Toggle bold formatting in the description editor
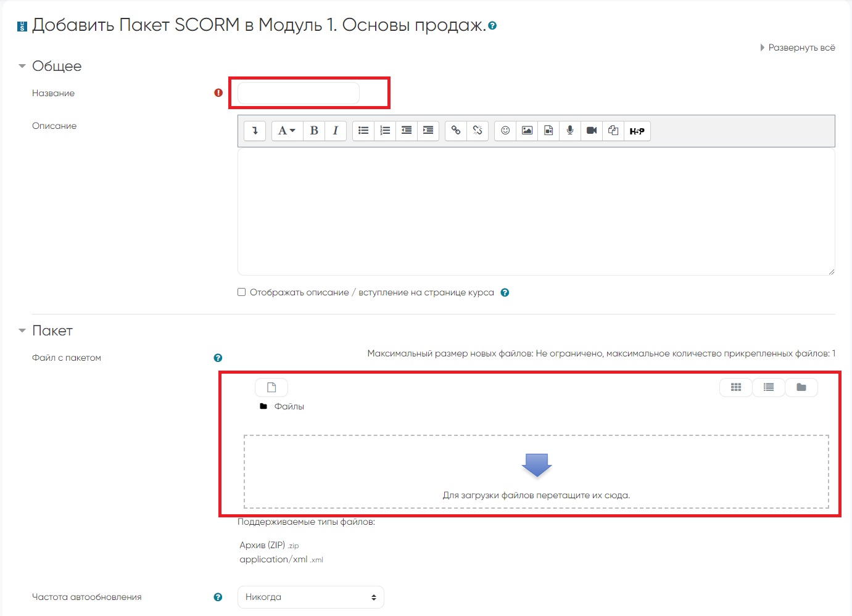Viewport: 852px width, 616px height. pyautogui.click(x=314, y=131)
